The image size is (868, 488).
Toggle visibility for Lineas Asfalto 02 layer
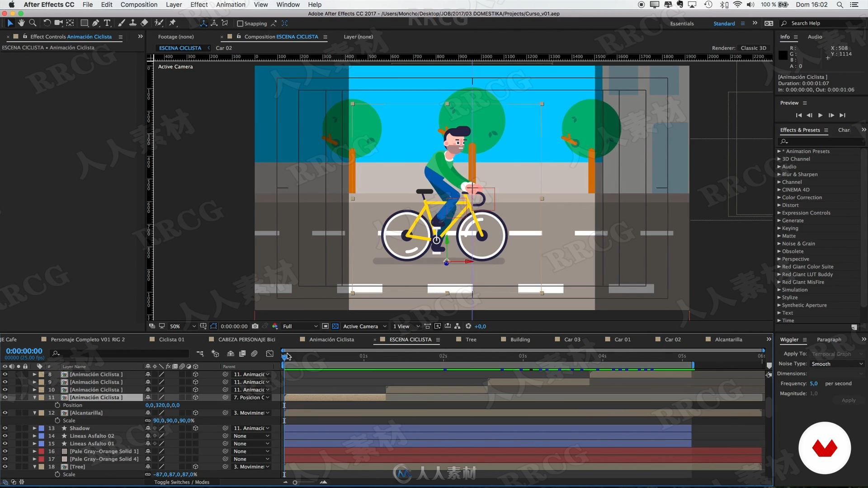(6, 436)
